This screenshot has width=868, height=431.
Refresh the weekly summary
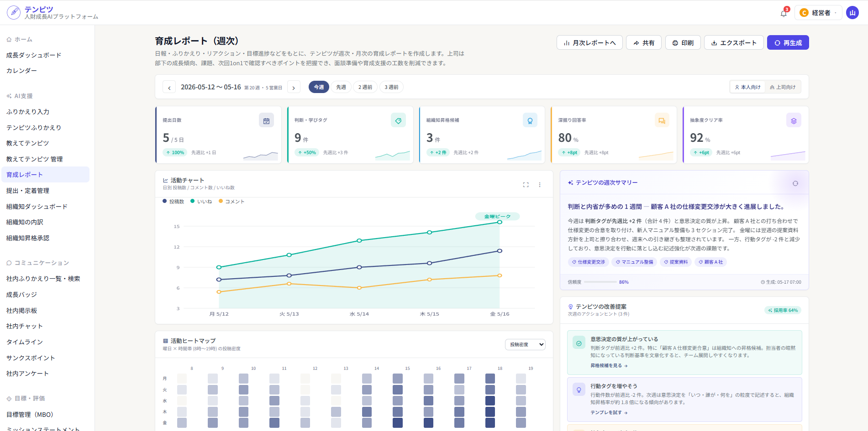[x=795, y=183]
